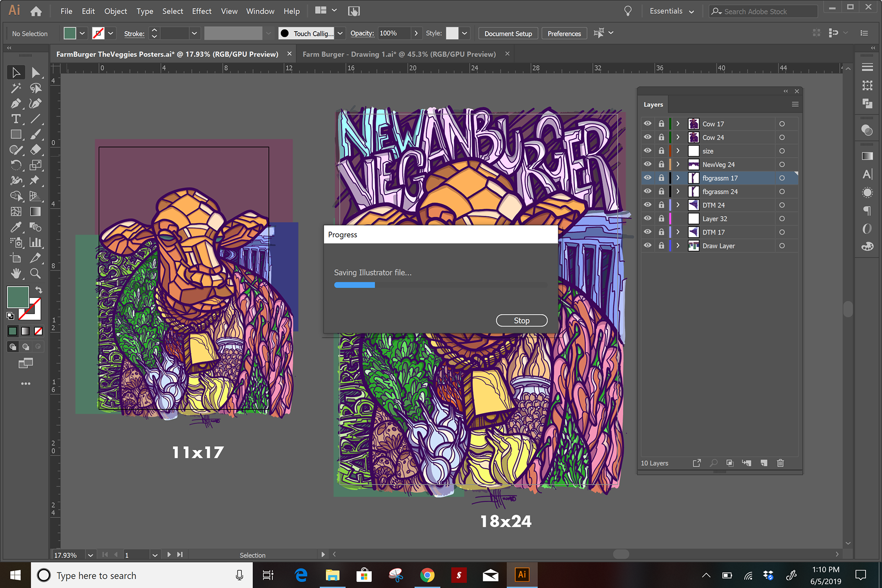Open the artboard number dropdown
Screen dimensions: 882x588
tap(155, 555)
